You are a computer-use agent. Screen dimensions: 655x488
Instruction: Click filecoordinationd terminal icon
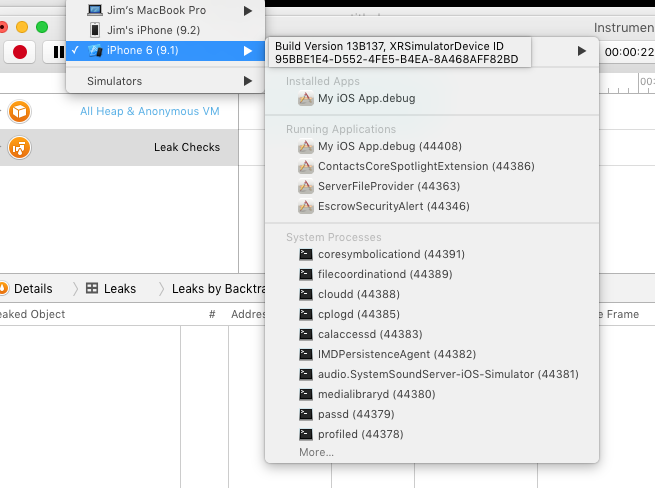[306, 274]
